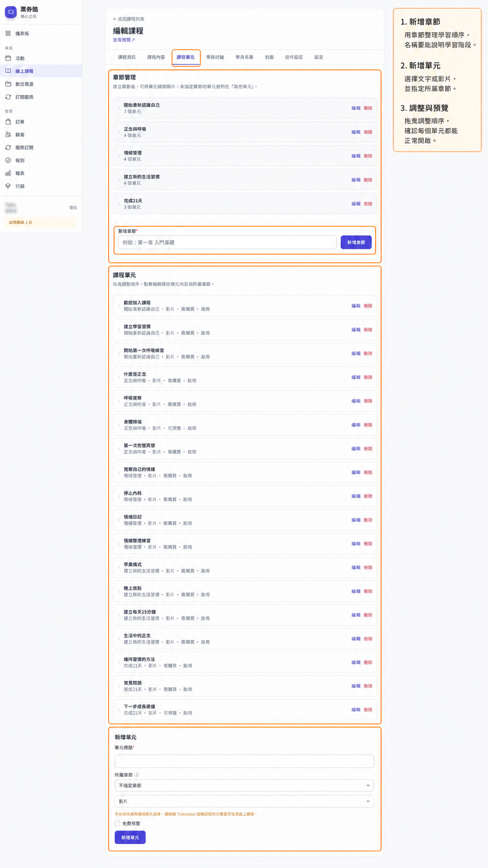Image resolution: width=488 pixels, height=868 pixels.
Task: Delete the 常見問題 unit
Action: click(x=368, y=686)
